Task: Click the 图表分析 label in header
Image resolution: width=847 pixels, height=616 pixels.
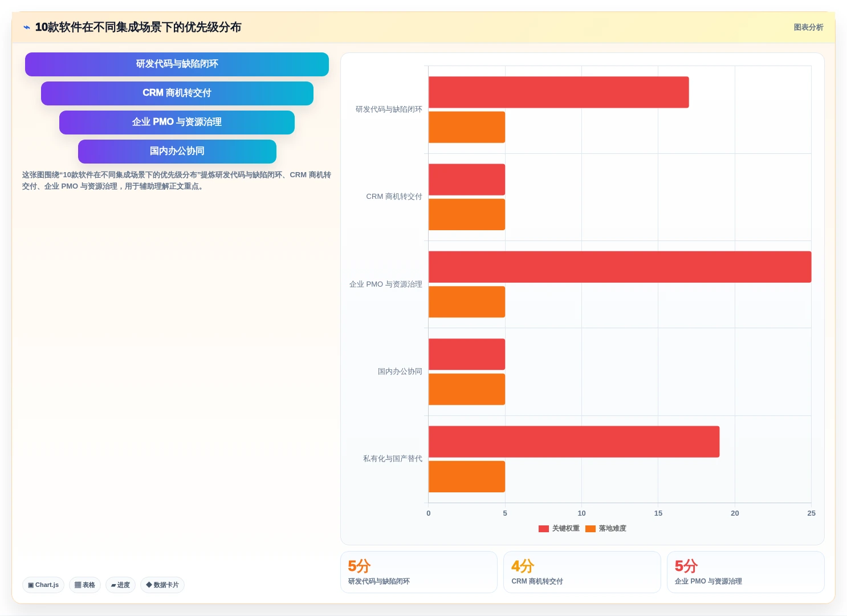Action: pyautogui.click(x=808, y=27)
